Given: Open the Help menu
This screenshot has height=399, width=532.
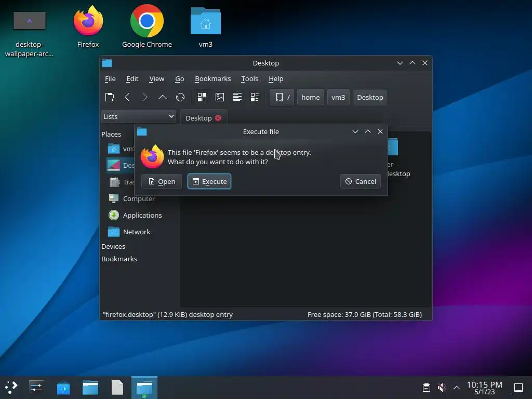Looking at the screenshot, I should [x=276, y=79].
